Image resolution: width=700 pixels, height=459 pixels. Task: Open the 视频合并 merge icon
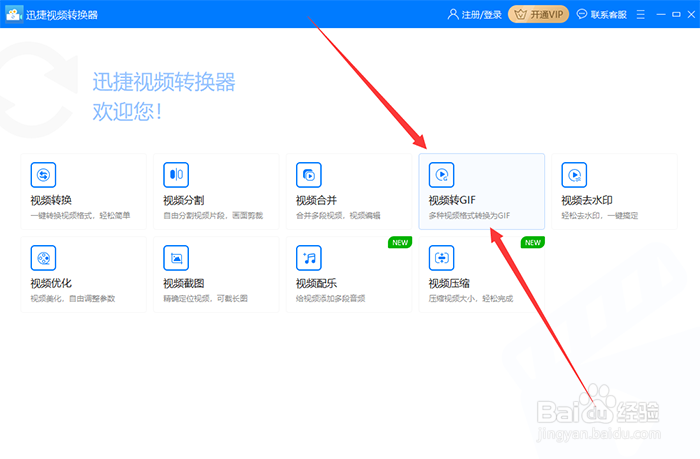[309, 175]
